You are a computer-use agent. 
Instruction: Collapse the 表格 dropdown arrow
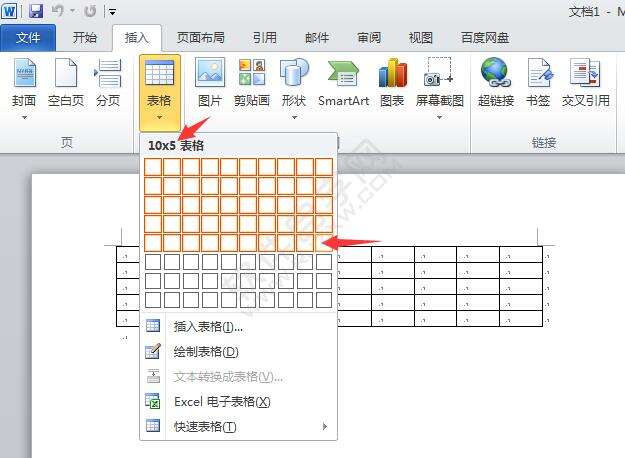pyautogui.click(x=159, y=117)
